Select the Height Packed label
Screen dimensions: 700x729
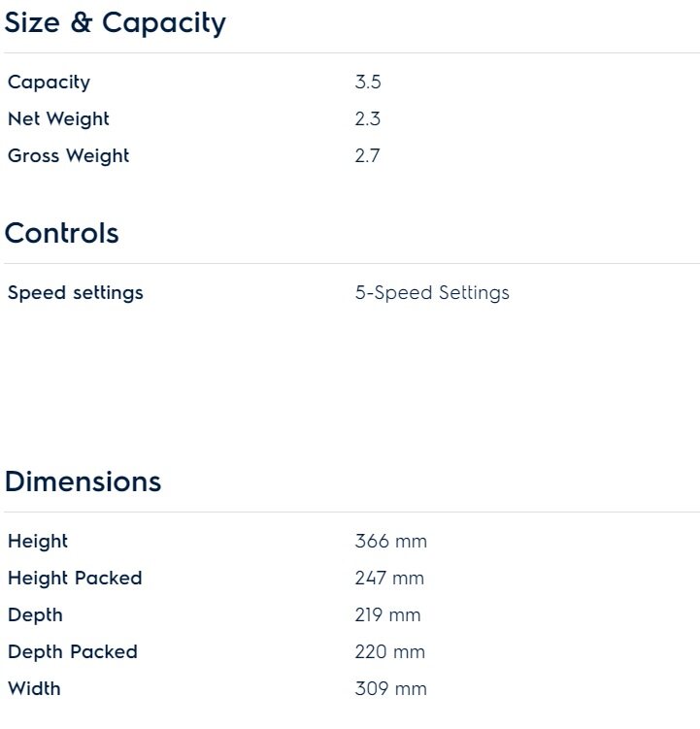click(75, 579)
